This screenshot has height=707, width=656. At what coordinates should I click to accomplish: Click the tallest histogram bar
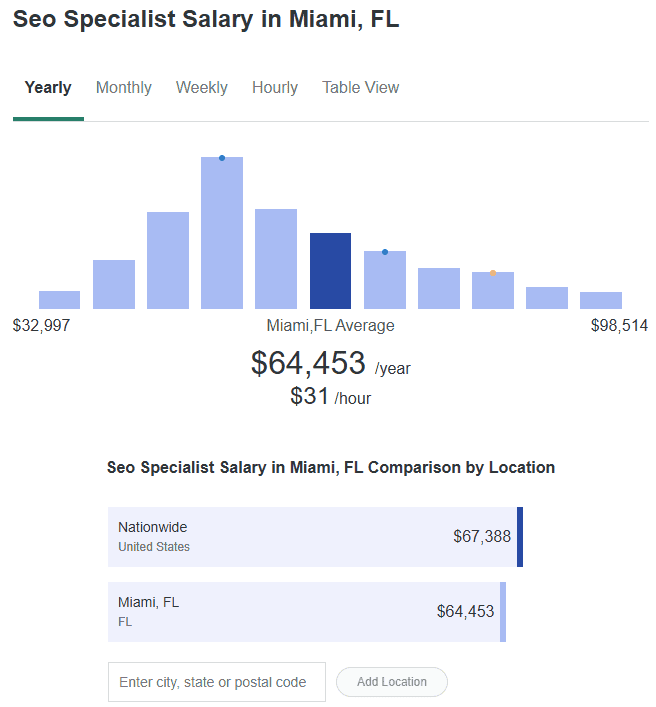tap(222, 234)
